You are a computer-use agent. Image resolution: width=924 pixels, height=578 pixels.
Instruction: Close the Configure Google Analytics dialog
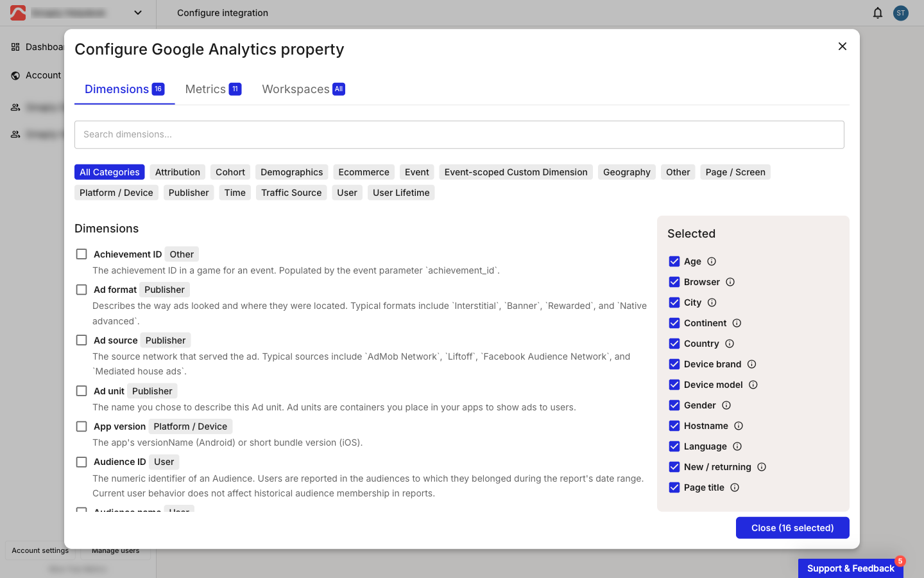click(843, 46)
